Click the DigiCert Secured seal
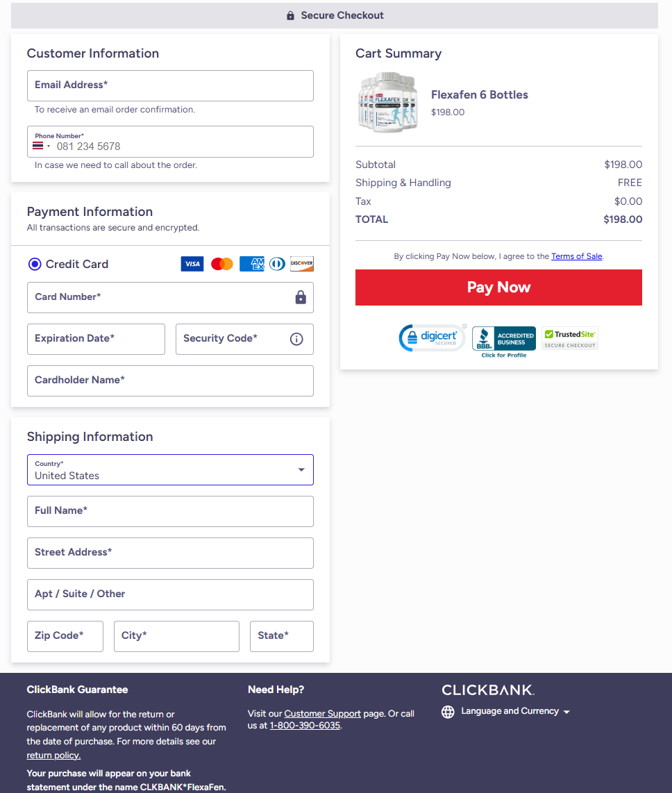Image resolution: width=672 pixels, height=793 pixels. [x=432, y=338]
